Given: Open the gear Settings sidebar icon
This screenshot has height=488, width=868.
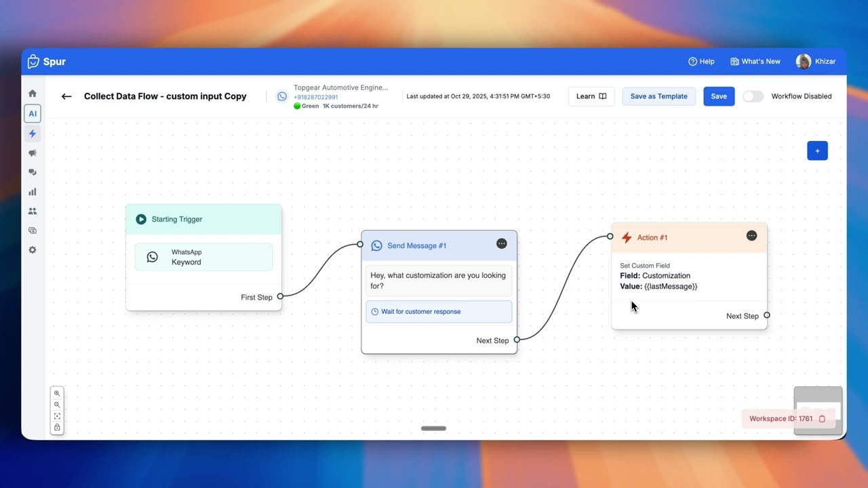Looking at the screenshot, I should tap(32, 250).
